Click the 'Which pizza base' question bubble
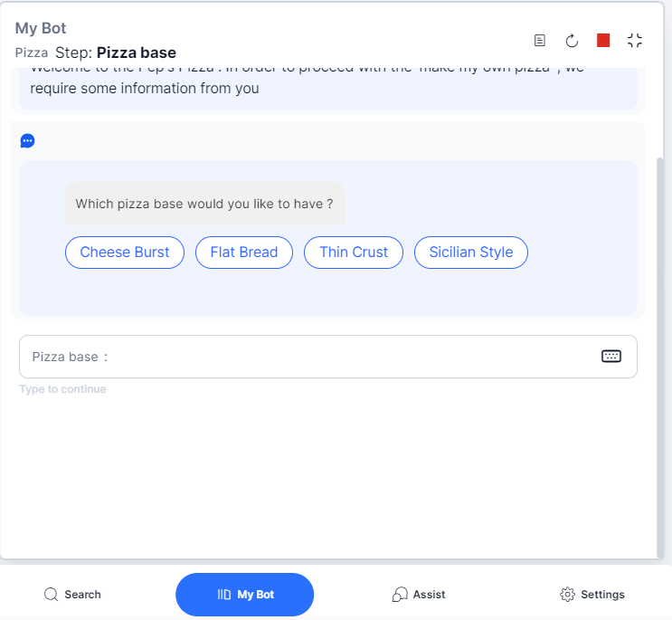 (x=204, y=205)
